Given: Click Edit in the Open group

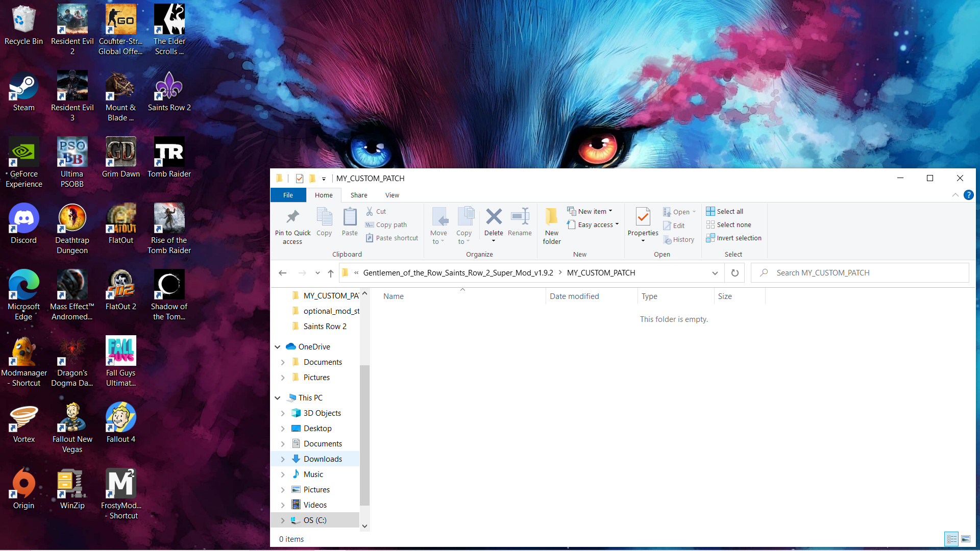Looking at the screenshot, I should [674, 226].
